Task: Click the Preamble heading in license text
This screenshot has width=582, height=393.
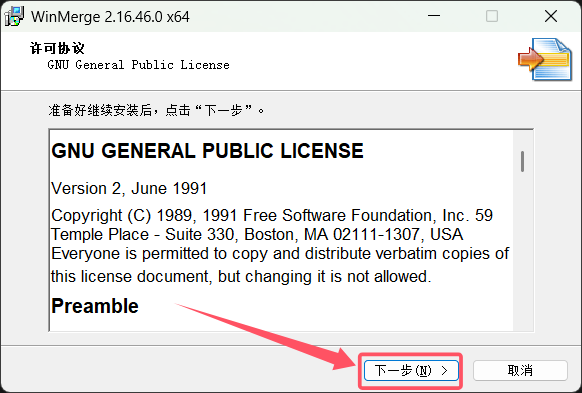Action: click(95, 306)
